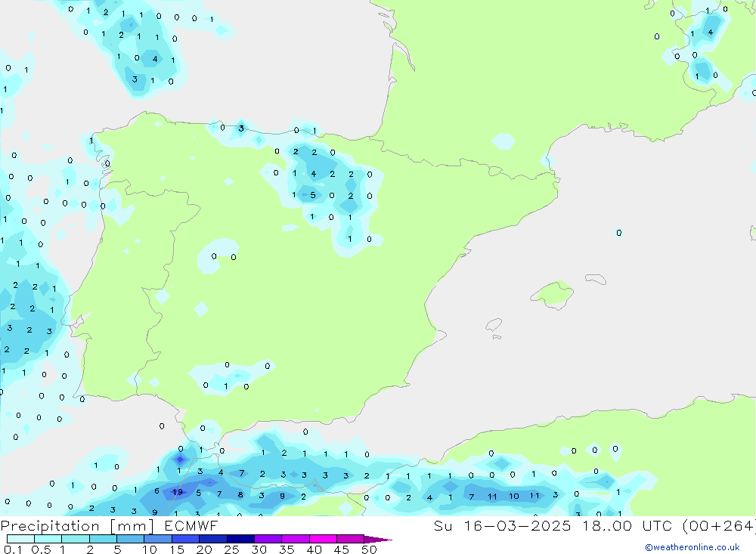This screenshot has width=756, height=554.
Task: Click the "6" value beside the 19
Action: pos(156,491)
